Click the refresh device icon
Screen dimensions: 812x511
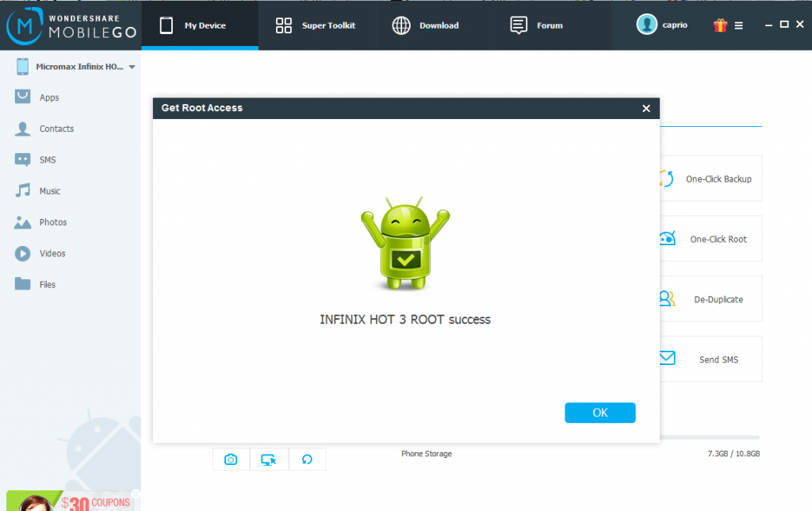pyautogui.click(x=307, y=459)
